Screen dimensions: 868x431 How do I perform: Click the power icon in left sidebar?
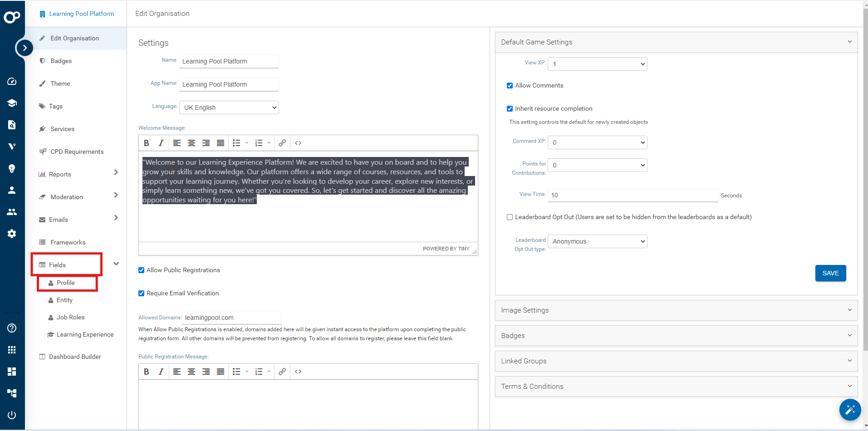coord(12,415)
